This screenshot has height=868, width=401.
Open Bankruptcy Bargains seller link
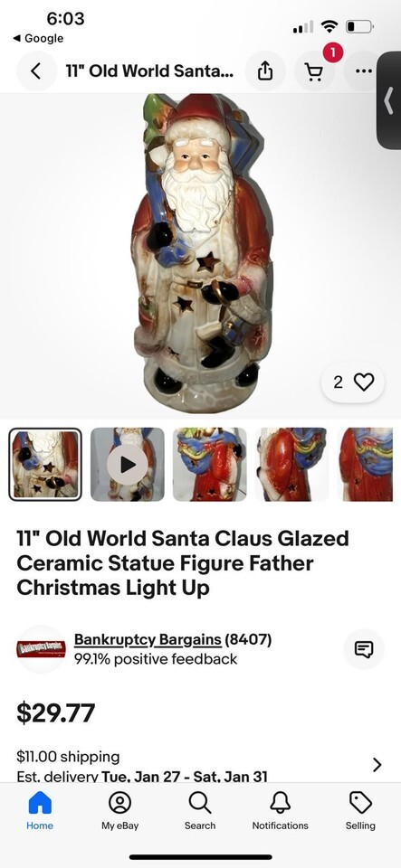(x=148, y=639)
